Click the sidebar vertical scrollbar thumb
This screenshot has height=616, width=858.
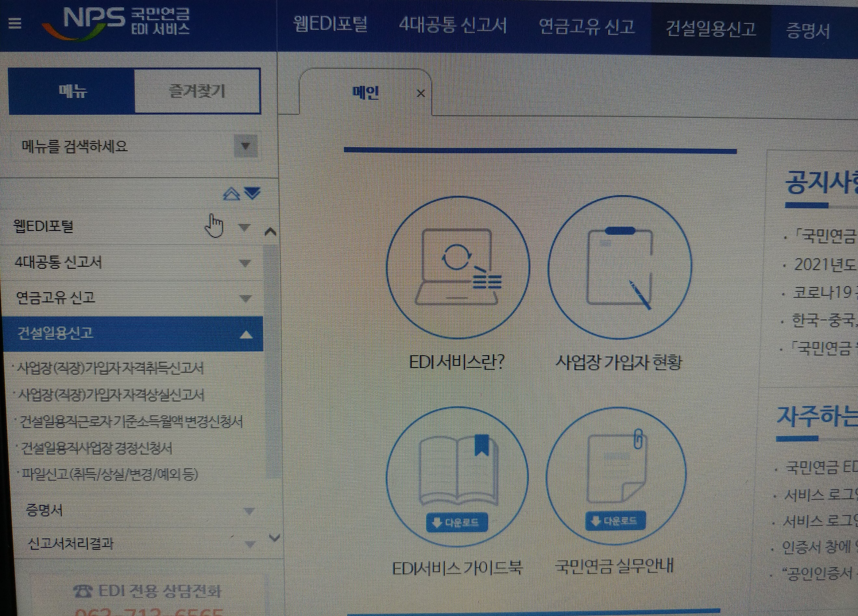pyautogui.click(x=273, y=361)
